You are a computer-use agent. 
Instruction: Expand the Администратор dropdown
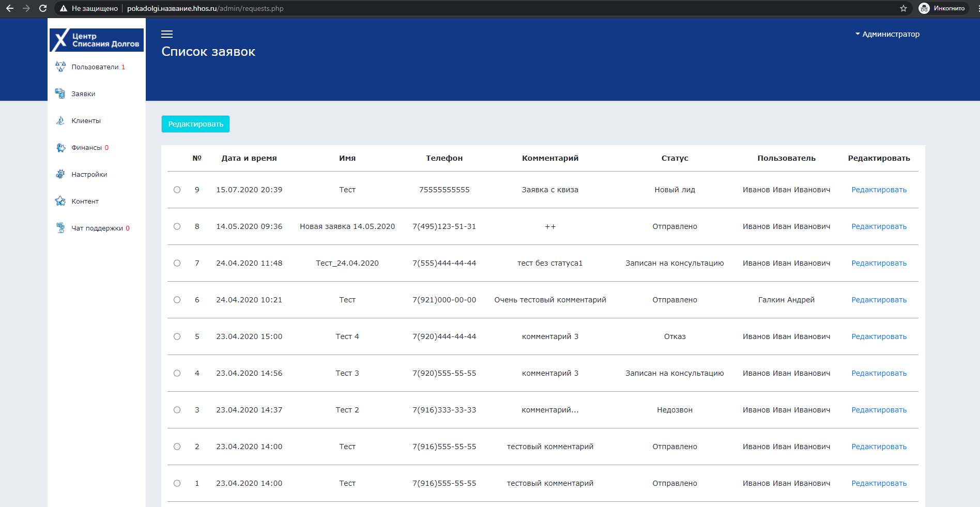click(x=887, y=34)
